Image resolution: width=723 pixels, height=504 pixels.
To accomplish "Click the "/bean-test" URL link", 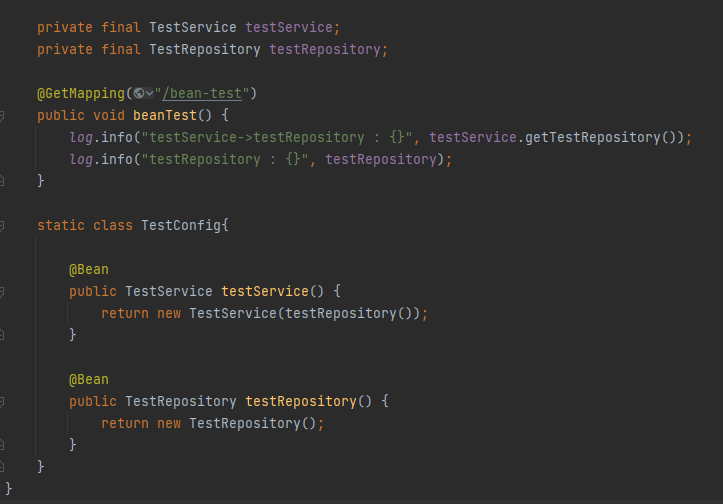I will click(x=202, y=94).
